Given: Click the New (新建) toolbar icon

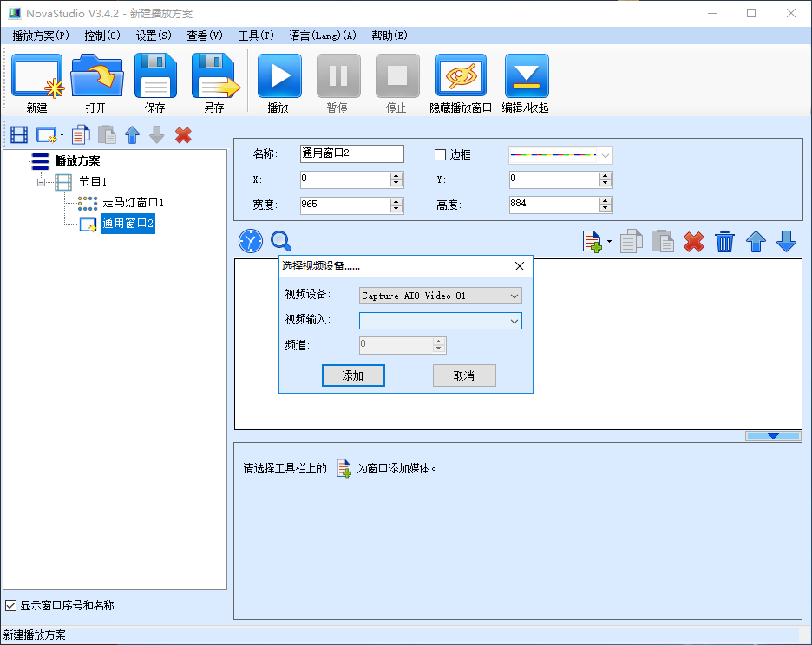Looking at the screenshot, I should [x=36, y=78].
